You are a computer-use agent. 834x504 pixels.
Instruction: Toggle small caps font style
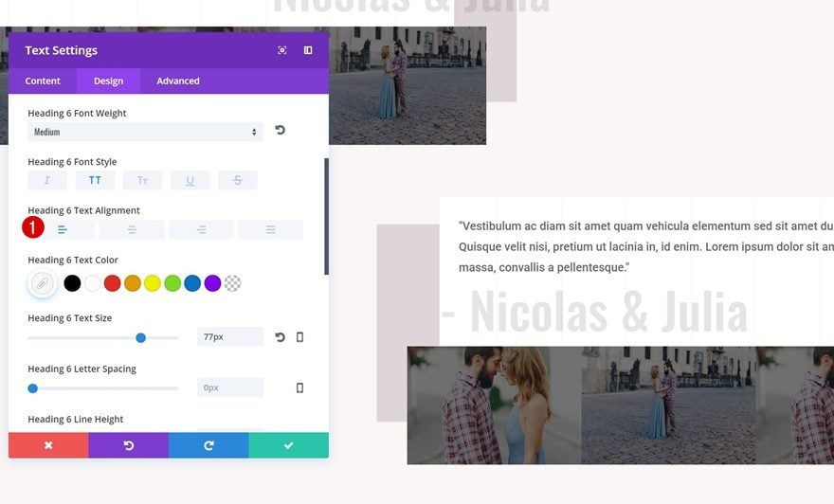pos(142,180)
